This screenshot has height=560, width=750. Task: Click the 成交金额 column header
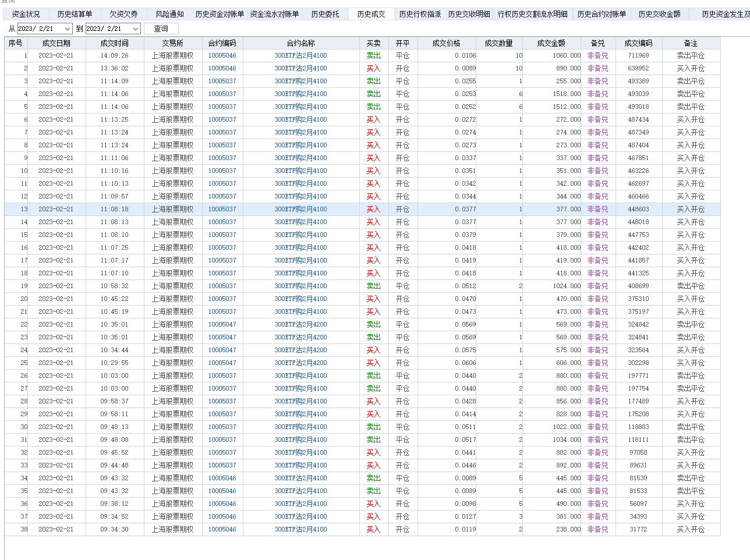[551, 43]
